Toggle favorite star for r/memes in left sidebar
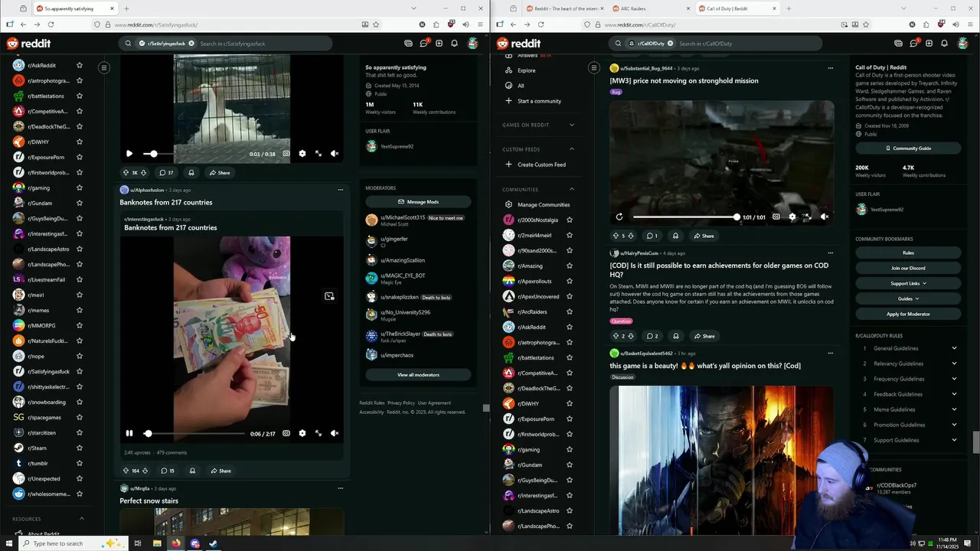 click(x=79, y=310)
